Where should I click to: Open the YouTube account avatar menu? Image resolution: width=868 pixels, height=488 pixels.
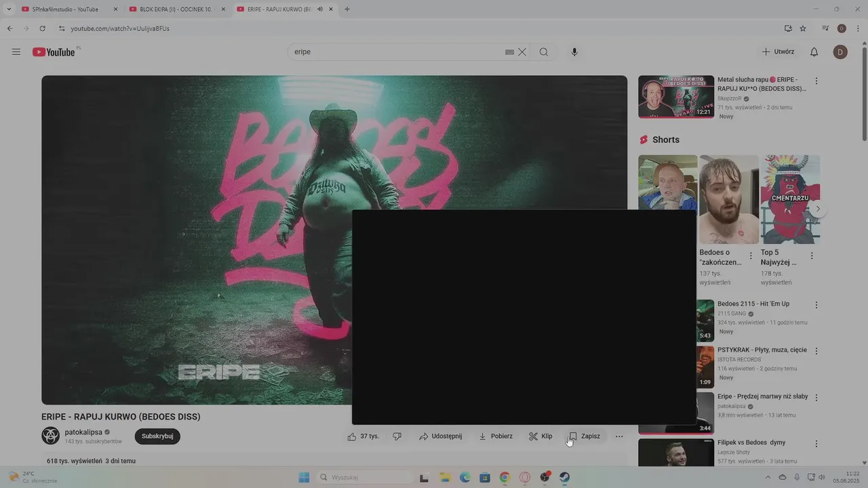pyautogui.click(x=840, y=52)
